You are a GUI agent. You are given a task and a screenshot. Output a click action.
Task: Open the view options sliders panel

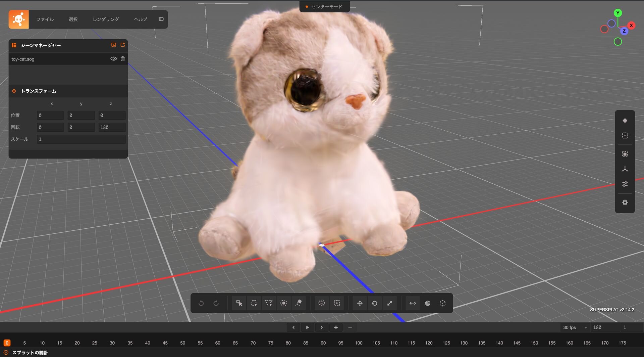tap(625, 184)
